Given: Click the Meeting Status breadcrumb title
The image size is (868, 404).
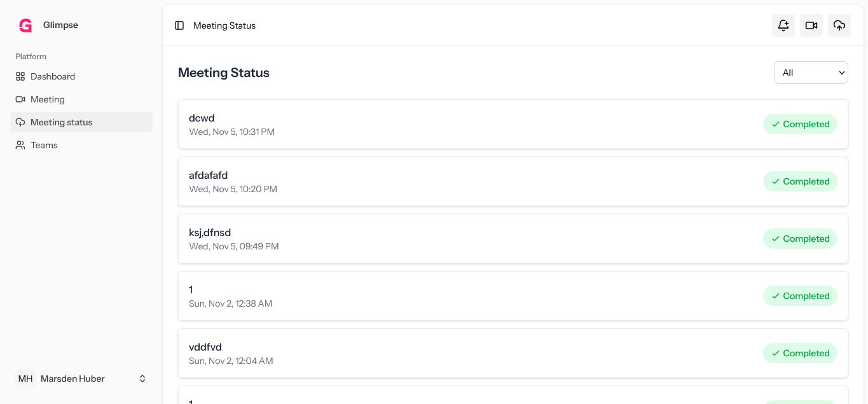Looking at the screenshot, I should click(x=224, y=25).
